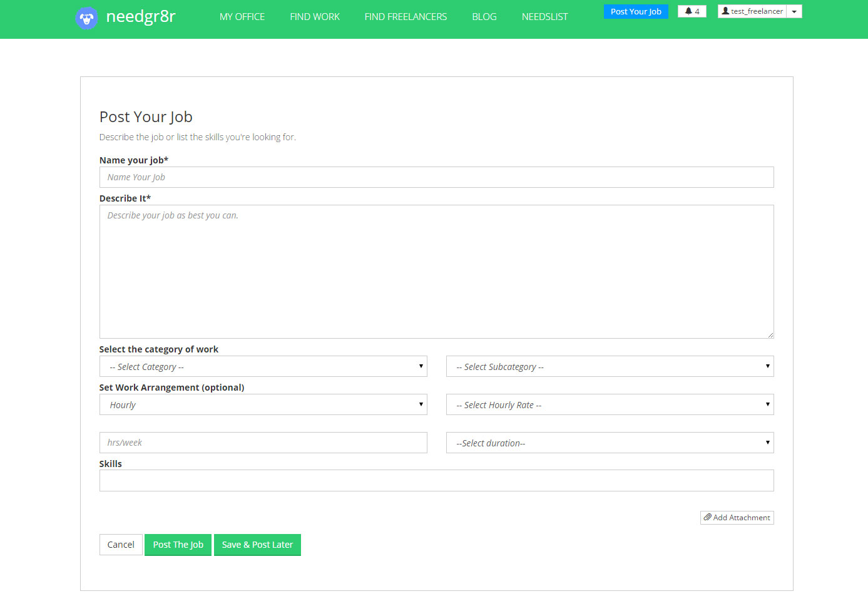This screenshot has width=868, height=601.
Task: Expand the user account caret dropdown
Action: point(794,11)
